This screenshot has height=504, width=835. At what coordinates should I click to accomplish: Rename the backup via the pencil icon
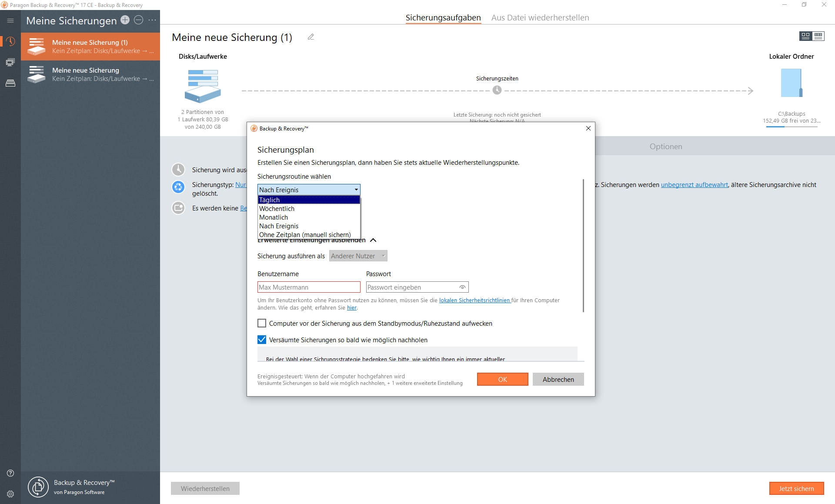(x=311, y=37)
